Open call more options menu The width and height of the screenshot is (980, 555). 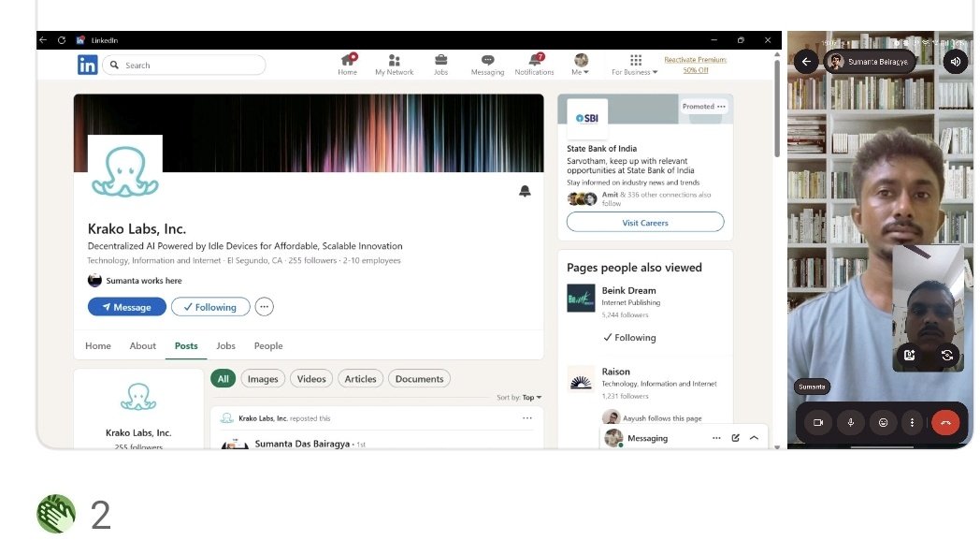(913, 423)
